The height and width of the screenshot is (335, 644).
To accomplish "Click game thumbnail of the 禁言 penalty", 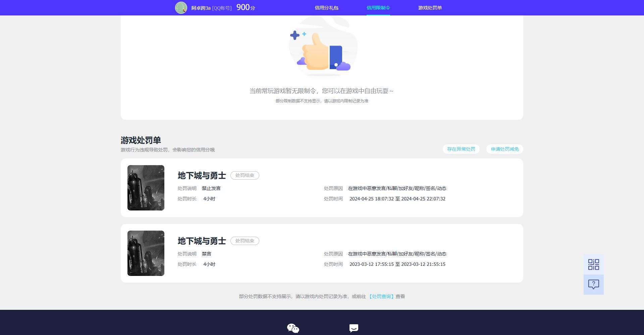I will pos(146,253).
